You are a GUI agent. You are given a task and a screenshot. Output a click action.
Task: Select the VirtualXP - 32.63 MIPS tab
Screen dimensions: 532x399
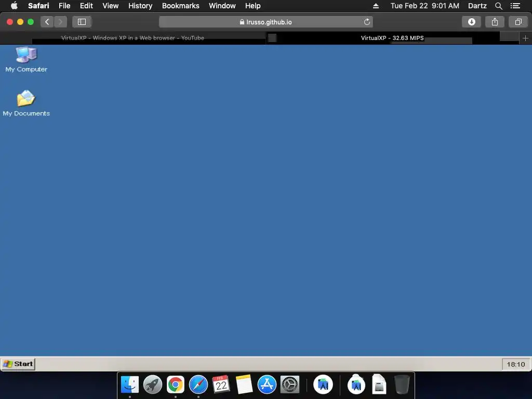[x=392, y=38]
